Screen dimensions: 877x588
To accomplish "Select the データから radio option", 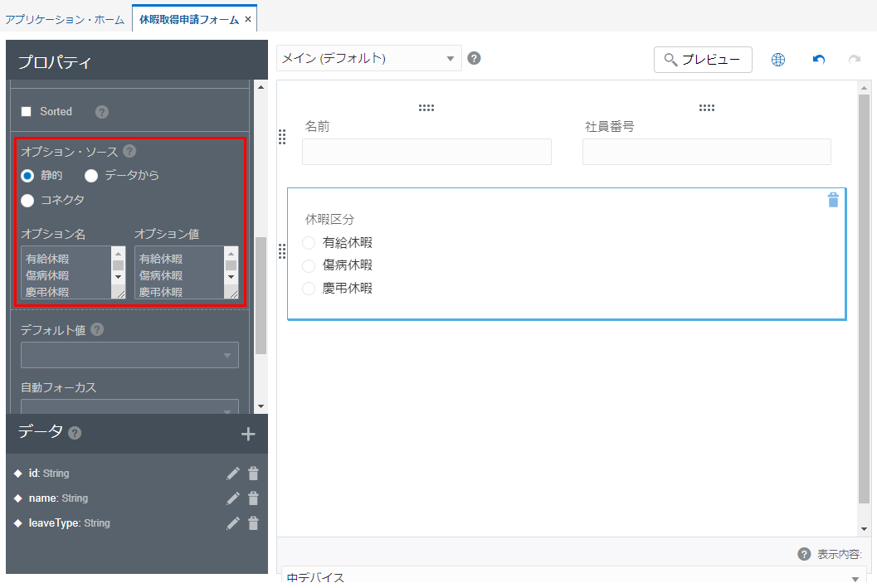I will click(x=91, y=175).
